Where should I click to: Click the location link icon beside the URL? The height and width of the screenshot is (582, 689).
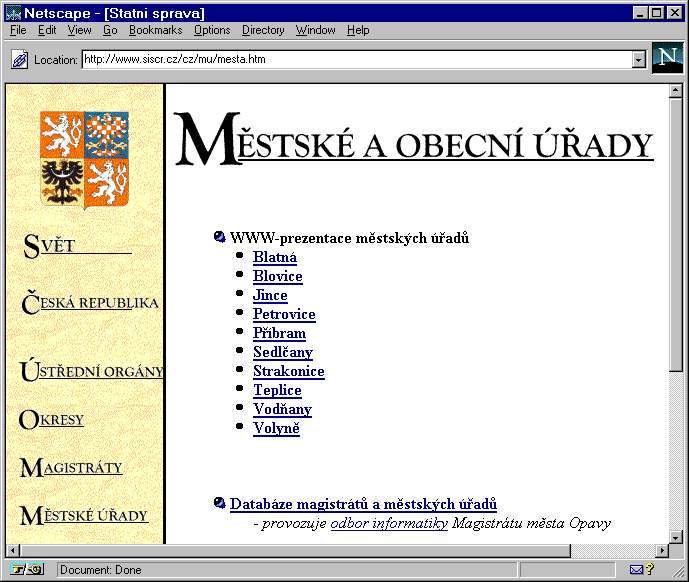19,60
